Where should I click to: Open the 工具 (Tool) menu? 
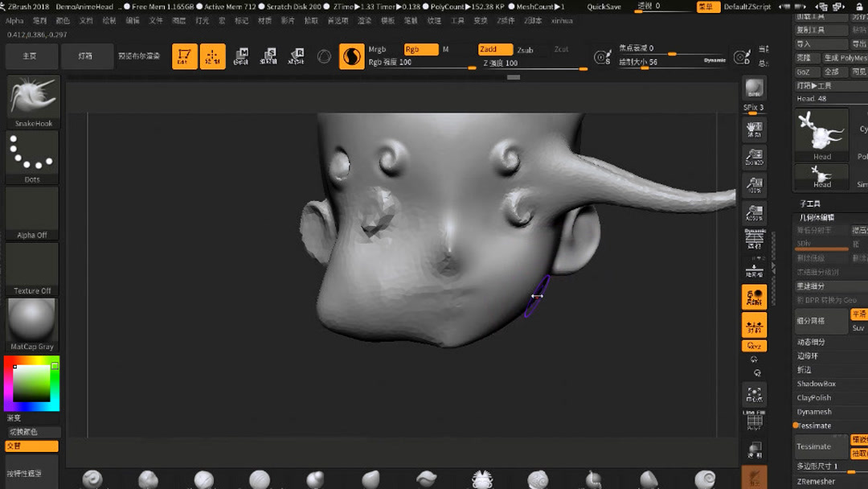point(457,21)
